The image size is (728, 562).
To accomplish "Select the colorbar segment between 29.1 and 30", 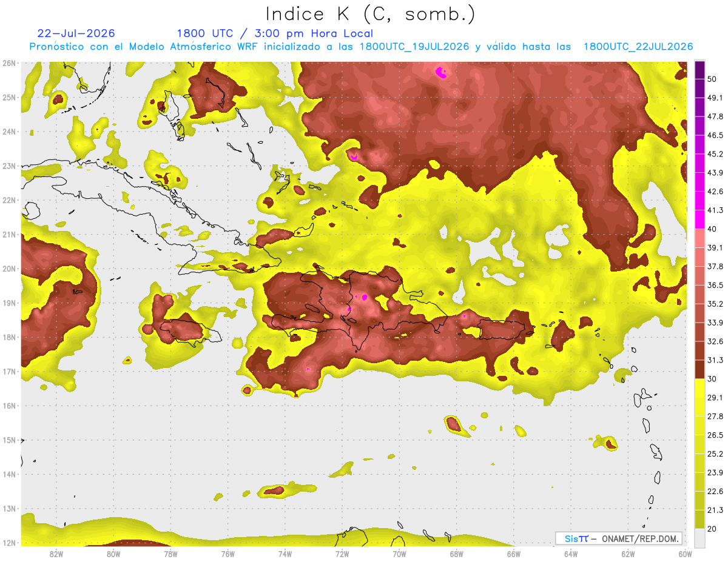I will [699, 388].
